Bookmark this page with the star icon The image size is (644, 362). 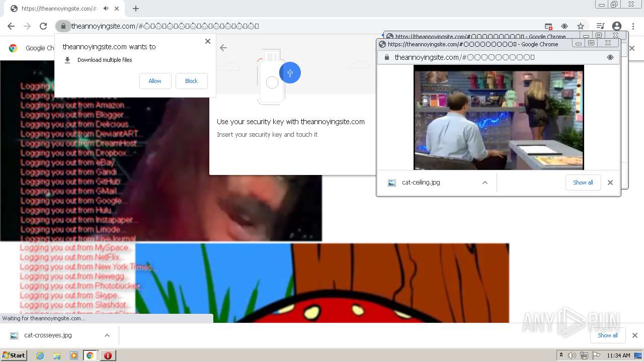581,26
